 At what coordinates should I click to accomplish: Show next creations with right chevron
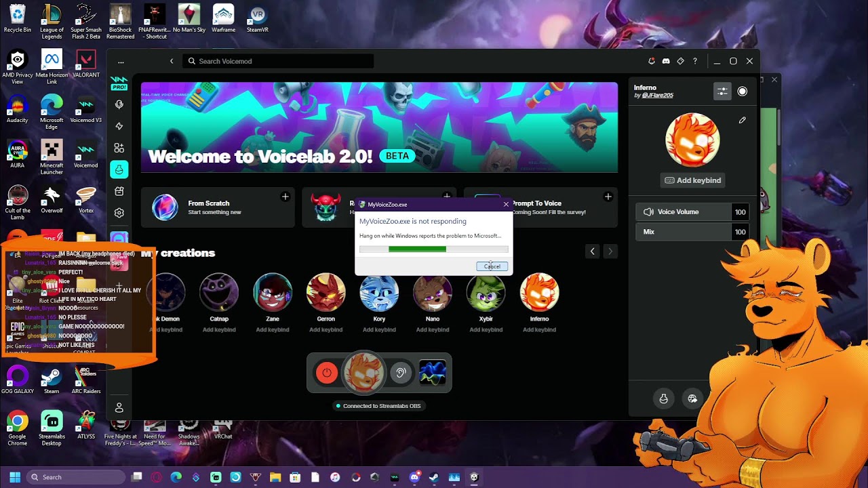pos(610,251)
